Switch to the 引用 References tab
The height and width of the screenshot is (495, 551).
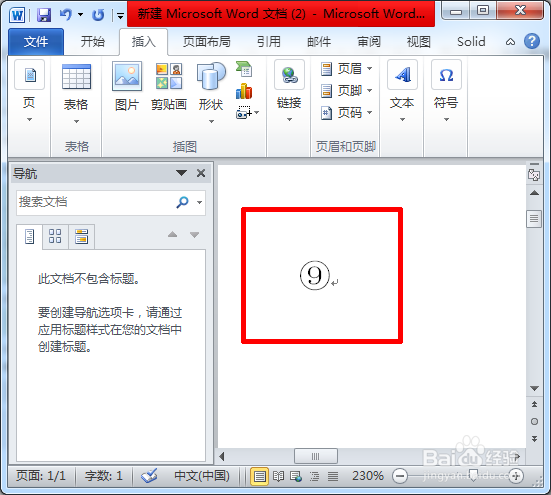[x=268, y=41]
